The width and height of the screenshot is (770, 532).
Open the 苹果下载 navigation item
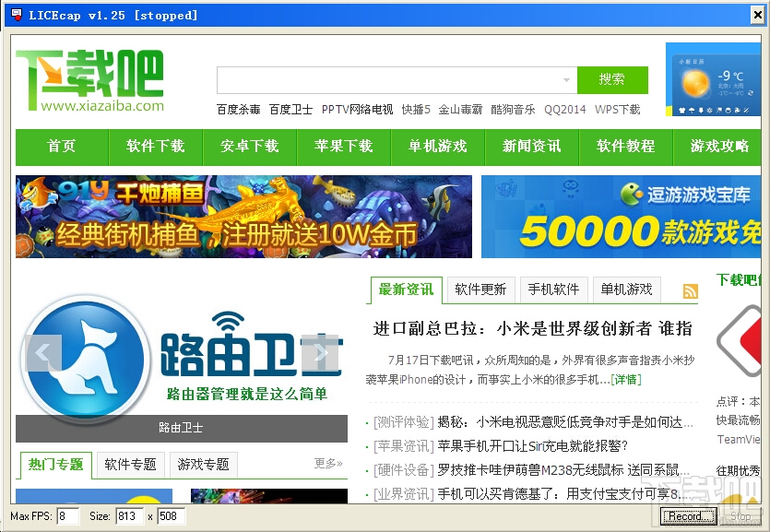pos(344,147)
